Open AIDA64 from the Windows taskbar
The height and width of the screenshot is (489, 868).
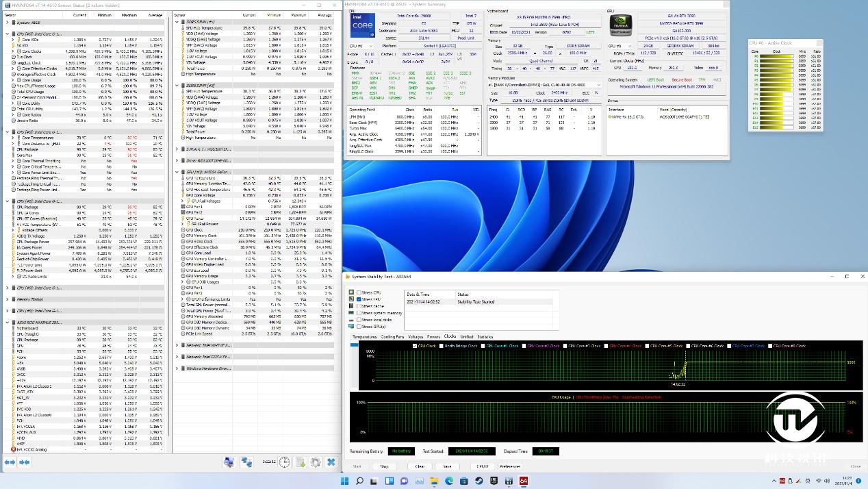(524, 481)
